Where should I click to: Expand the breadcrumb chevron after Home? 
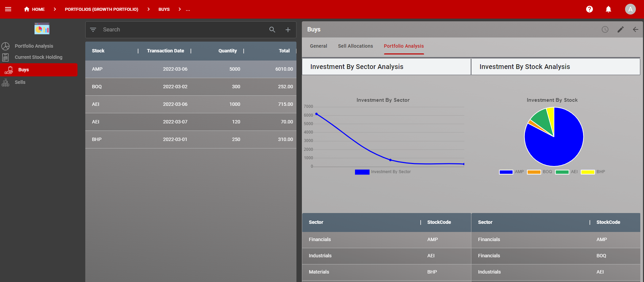[x=54, y=9]
